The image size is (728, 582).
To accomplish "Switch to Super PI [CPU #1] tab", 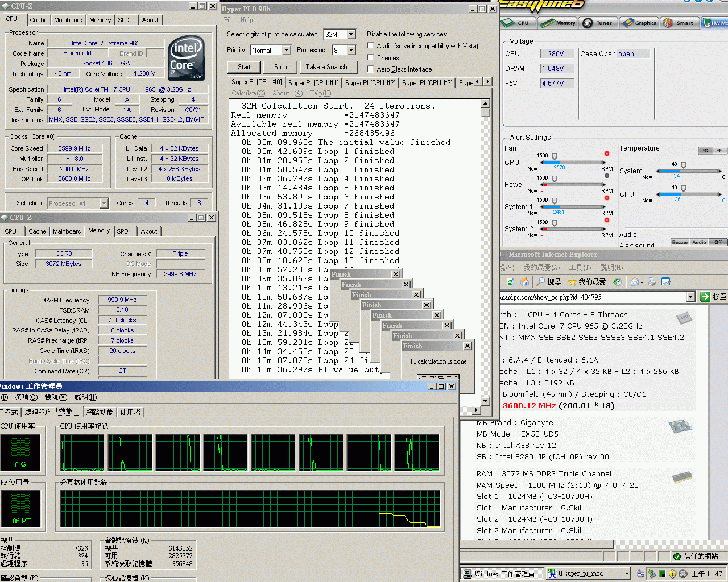I will pyautogui.click(x=313, y=82).
